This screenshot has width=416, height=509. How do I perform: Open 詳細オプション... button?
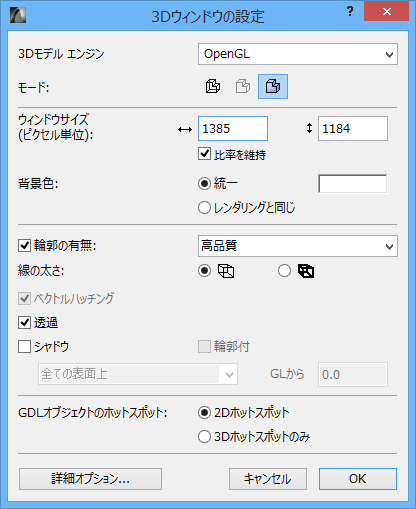(90, 479)
